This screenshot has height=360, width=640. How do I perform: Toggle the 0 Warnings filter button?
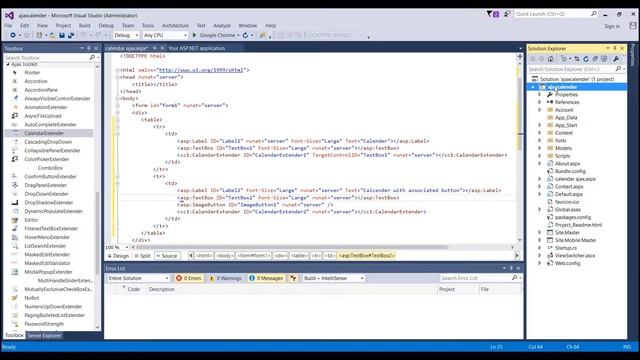pyautogui.click(x=225, y=278)
